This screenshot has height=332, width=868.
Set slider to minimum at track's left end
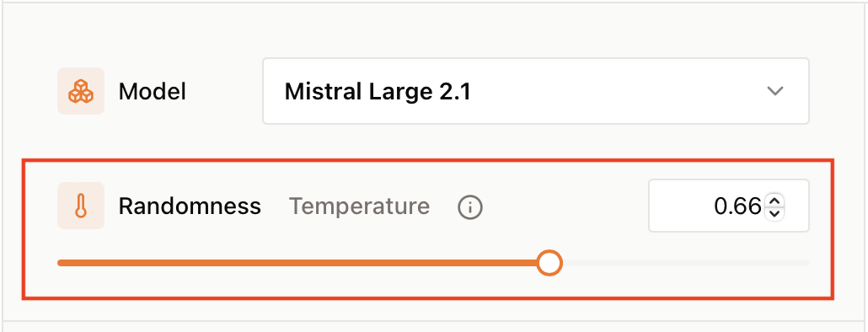[x=60, y=263]
